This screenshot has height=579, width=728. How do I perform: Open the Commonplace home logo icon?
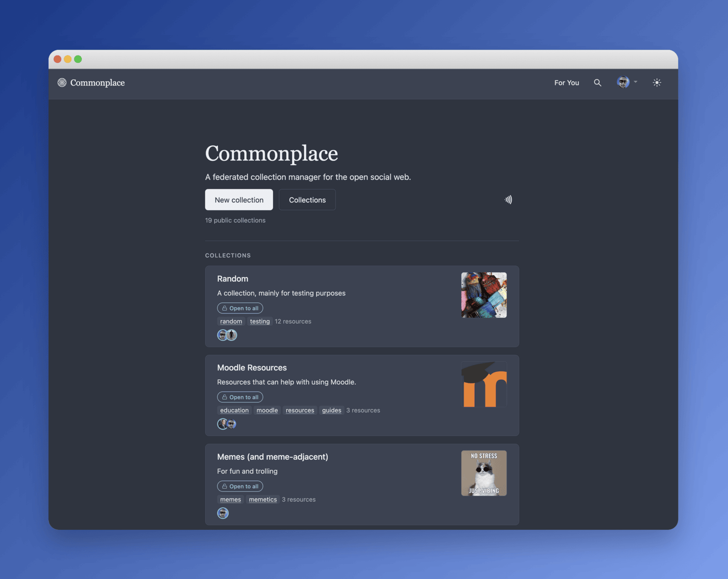62,82
